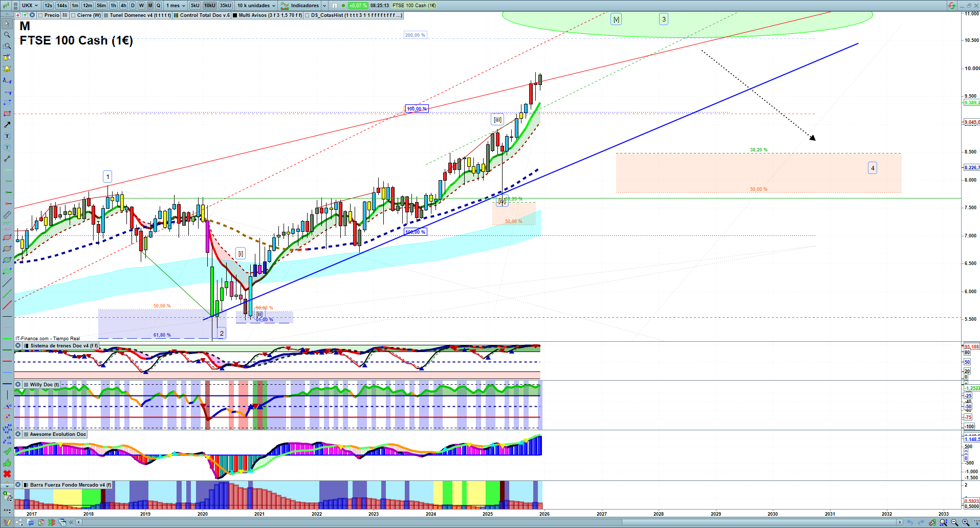Select the red rectangle drawing tool

click(x=7, y=114)
